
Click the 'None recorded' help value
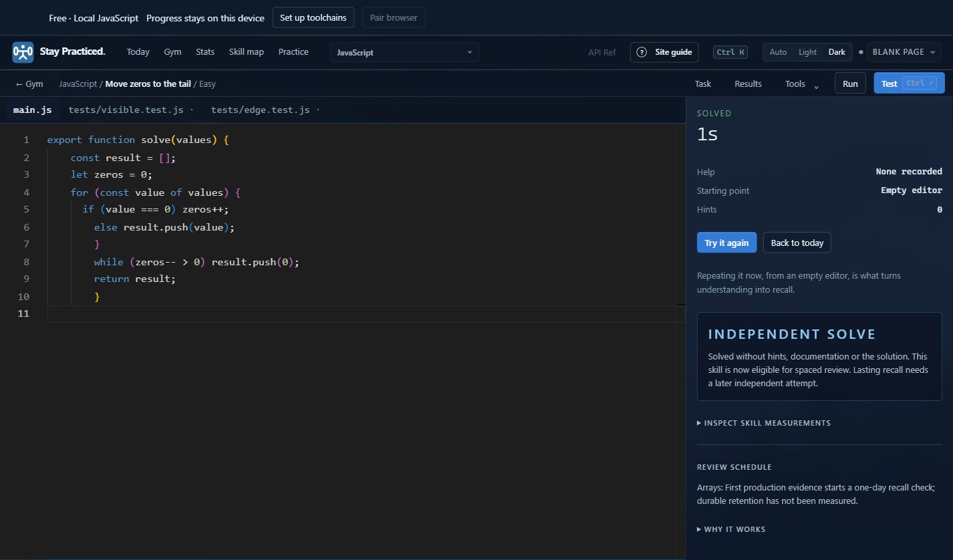(x=909, y=172)
